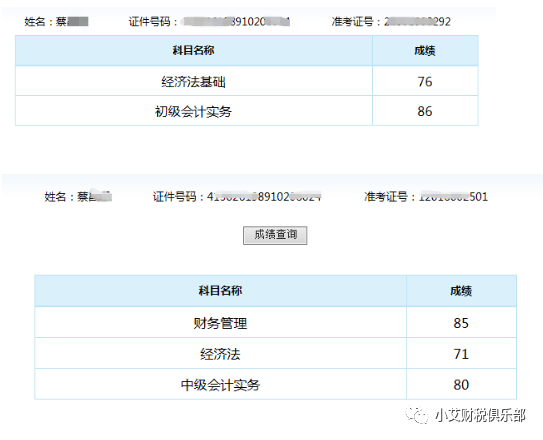Image resolution: width=543 pixels, height=440 pixels.
Task: Click the upper 证件号码 label text
Action: (x=150, y=21)
